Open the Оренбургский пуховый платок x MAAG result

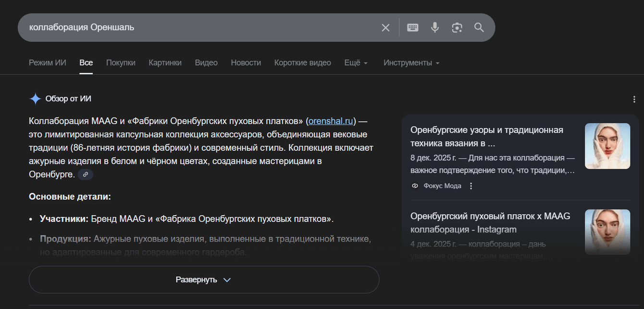click(x=490, y=223)
